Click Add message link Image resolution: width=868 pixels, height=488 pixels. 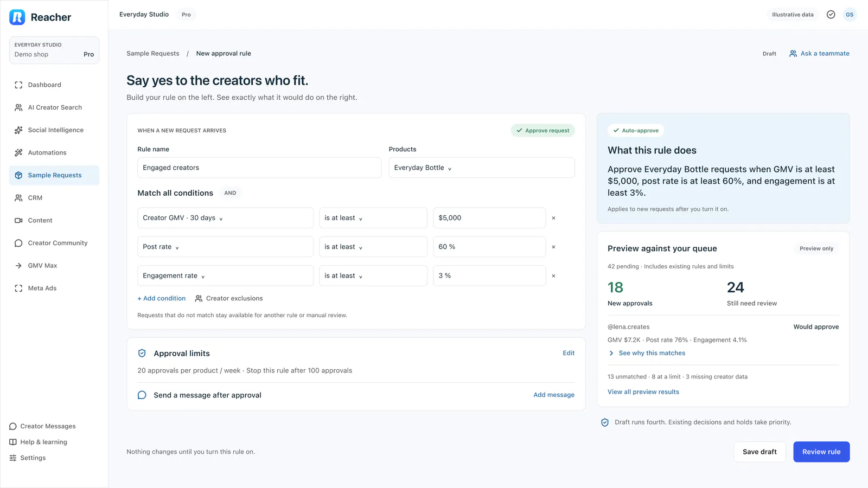(554, 395)
